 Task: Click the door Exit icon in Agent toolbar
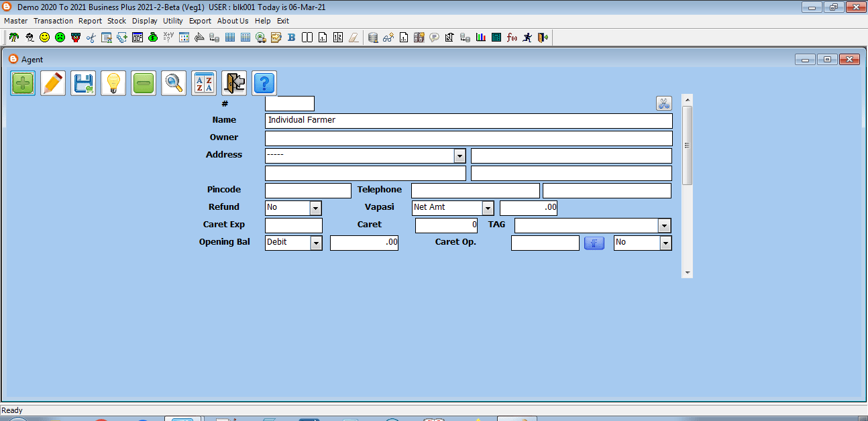click(234, 84)
